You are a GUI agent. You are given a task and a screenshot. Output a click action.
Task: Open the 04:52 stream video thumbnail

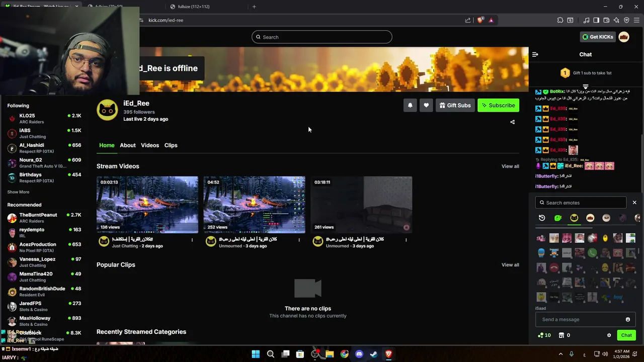(x=254, y=205)
